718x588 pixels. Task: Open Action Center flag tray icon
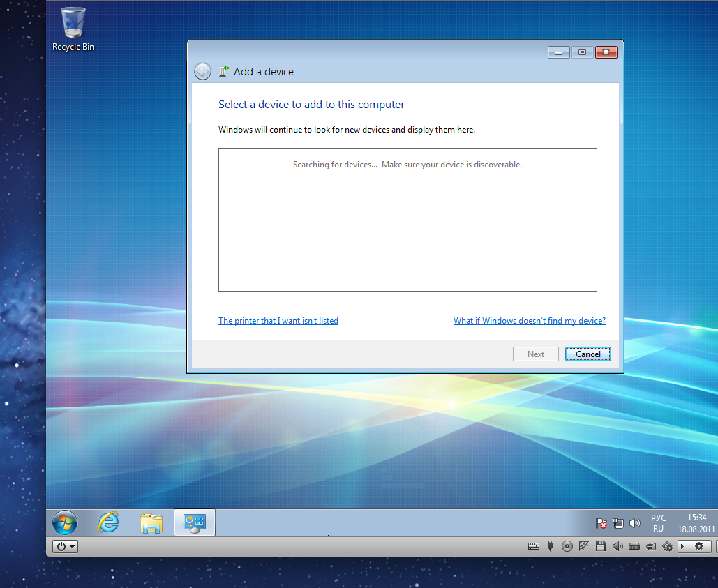(x=601, y=523)
